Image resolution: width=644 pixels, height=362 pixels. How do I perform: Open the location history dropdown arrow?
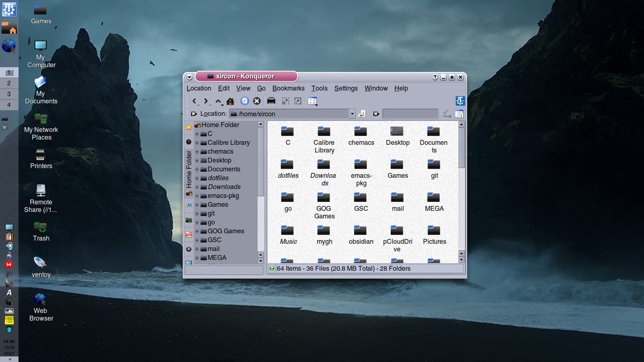[352, 114]
